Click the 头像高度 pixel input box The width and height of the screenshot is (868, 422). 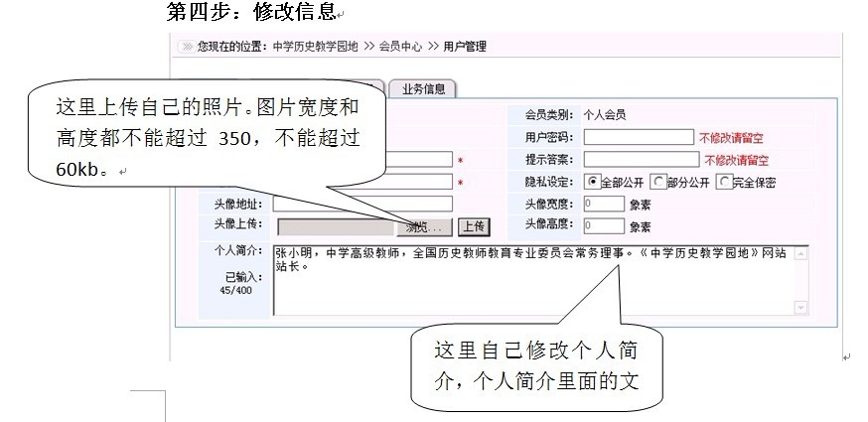[x=604, y=225]
